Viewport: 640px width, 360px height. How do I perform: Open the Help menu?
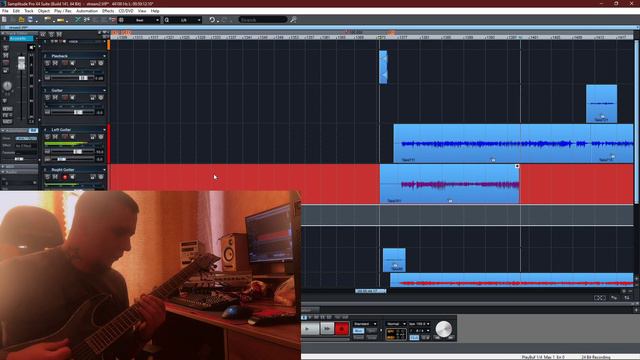tap(155, 11)
